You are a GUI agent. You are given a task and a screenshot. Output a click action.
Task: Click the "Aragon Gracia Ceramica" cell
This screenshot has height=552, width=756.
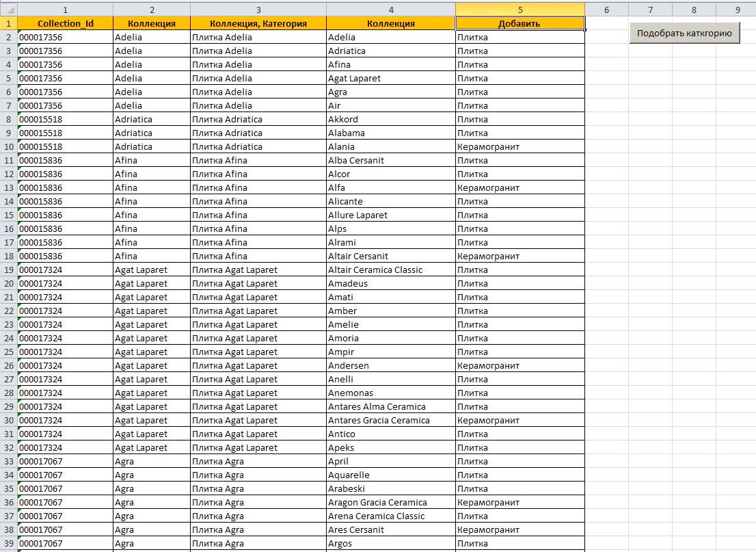pos(391,502)
